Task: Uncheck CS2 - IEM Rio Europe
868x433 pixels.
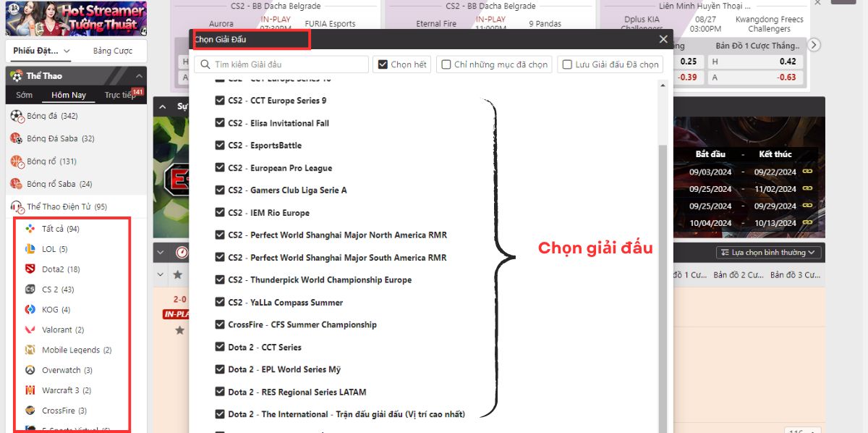Action: click(220, 213)
